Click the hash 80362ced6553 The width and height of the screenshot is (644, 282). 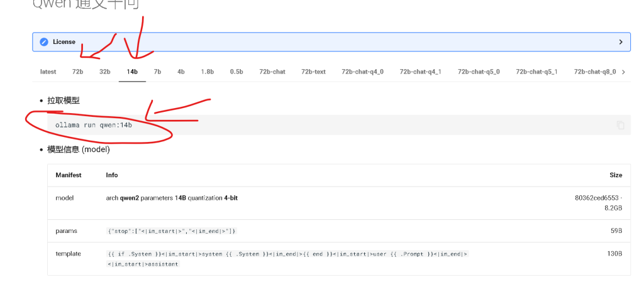click(596, 198)
